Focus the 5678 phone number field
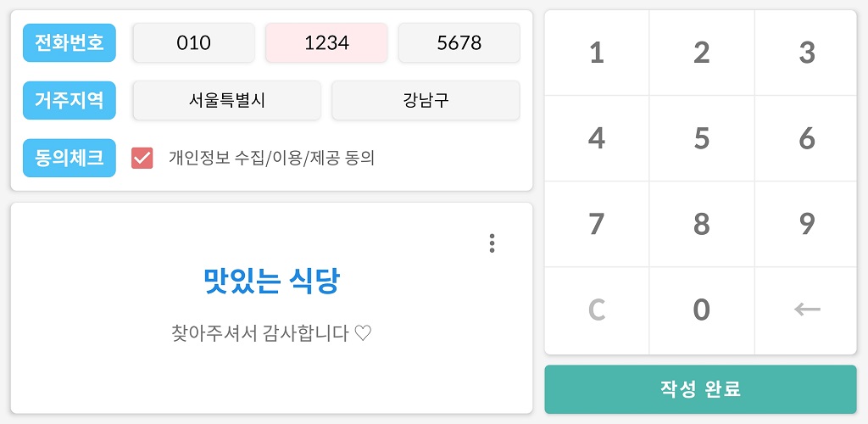 pyautogui.click(x=459, y=43)
